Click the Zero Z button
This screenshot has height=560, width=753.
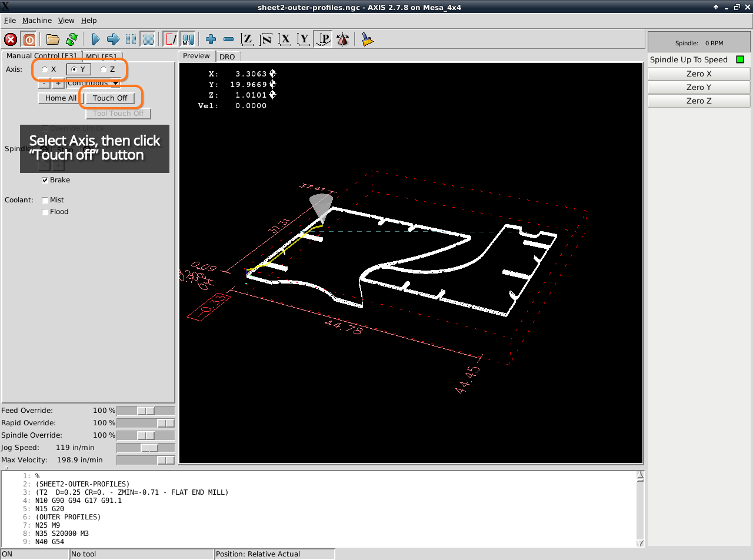coord(699,101)
